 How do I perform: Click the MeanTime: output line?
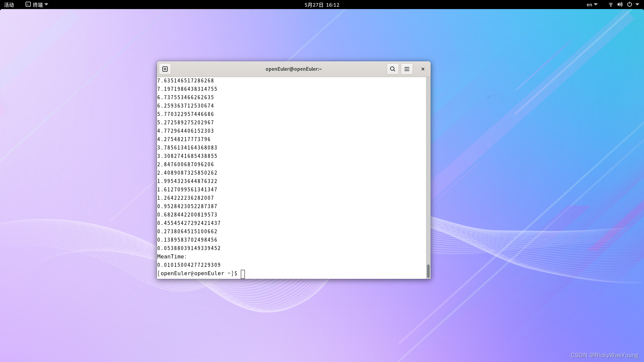coord(172,256)
